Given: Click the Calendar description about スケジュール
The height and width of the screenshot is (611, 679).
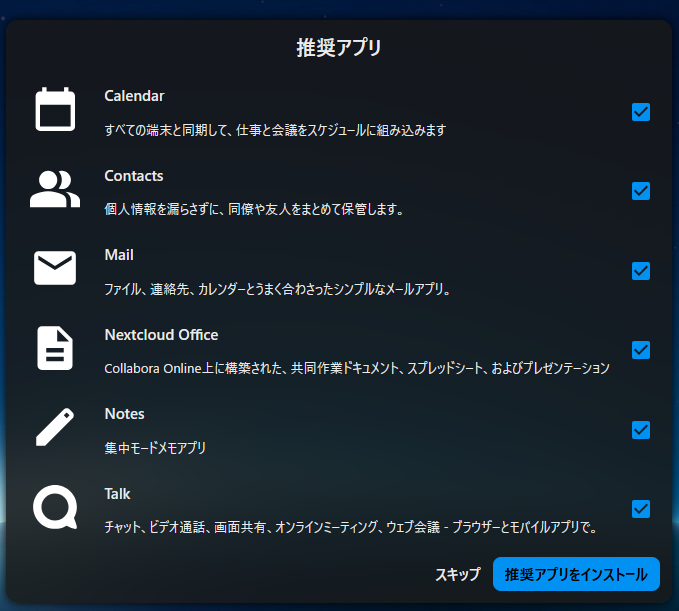Looking at the screenshot, I should (x=275, y=130).
